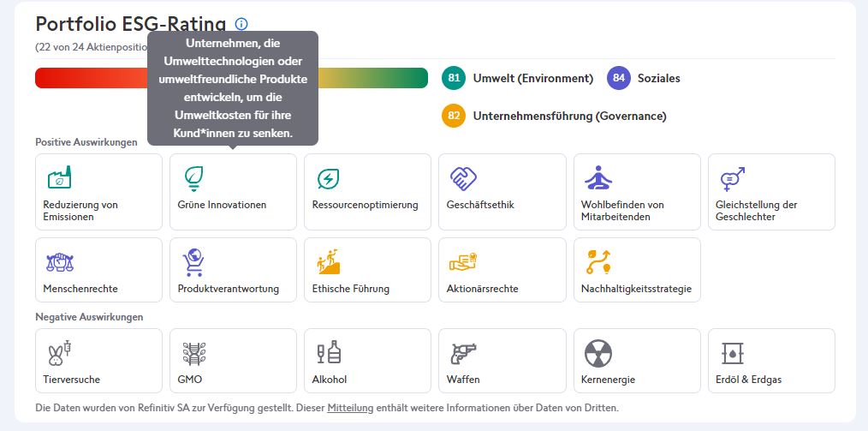Screen dimensions: 868x431
Task: Select the Waffen label
Action: tap(463, 380)
